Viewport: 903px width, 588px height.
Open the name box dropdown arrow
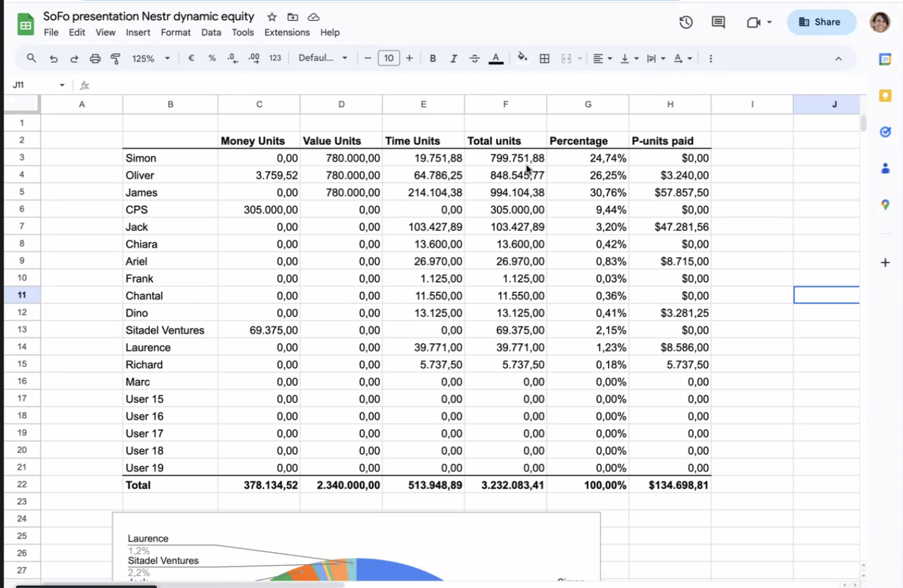coord(62,85)
